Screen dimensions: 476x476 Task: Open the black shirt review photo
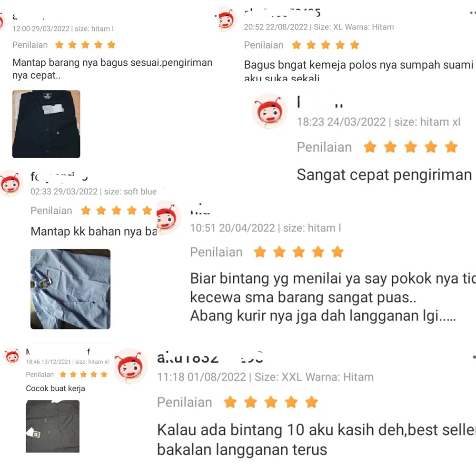tap(46, 124)
